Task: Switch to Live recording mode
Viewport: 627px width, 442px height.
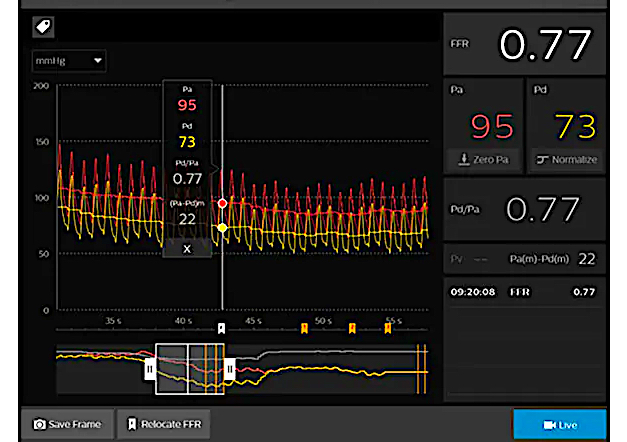Action: pyautogui.click(x=559, y=425)
